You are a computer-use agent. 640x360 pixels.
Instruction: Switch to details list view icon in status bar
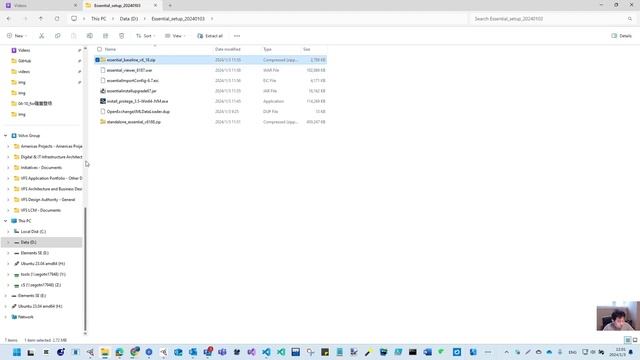pos(628,340)
